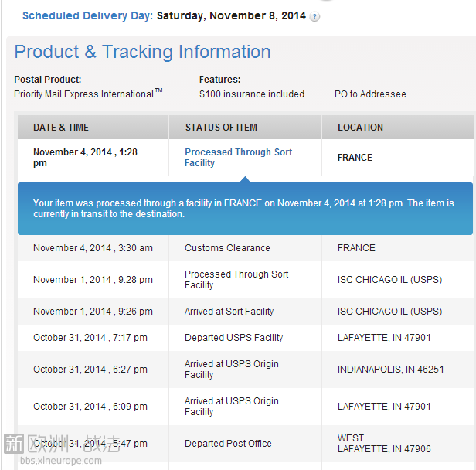476x470 pixels.
Task: Click the Priority Mail Express International product text
Action: pyautogui.click(x=87, y=94)
